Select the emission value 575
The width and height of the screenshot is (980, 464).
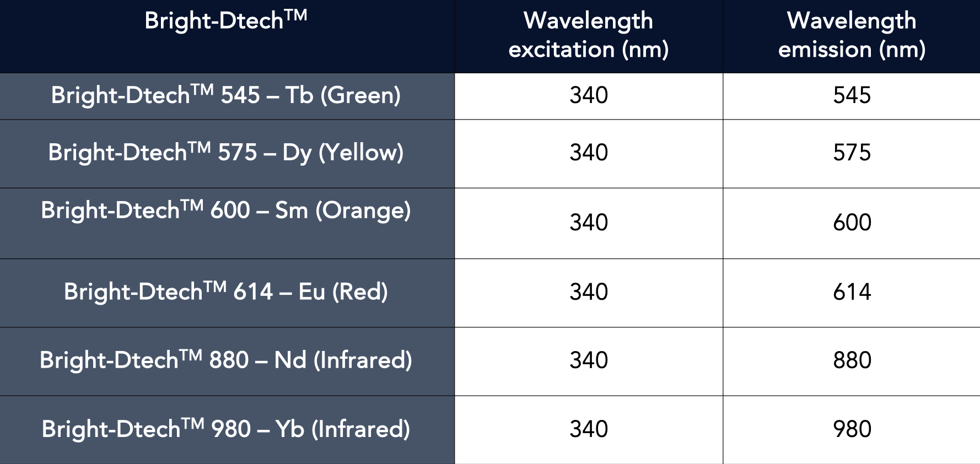(x=852, y=153)
